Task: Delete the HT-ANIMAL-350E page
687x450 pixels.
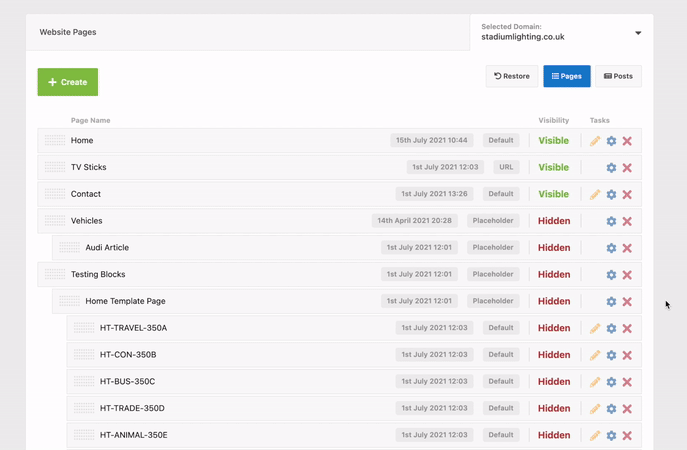Action: 627,435
